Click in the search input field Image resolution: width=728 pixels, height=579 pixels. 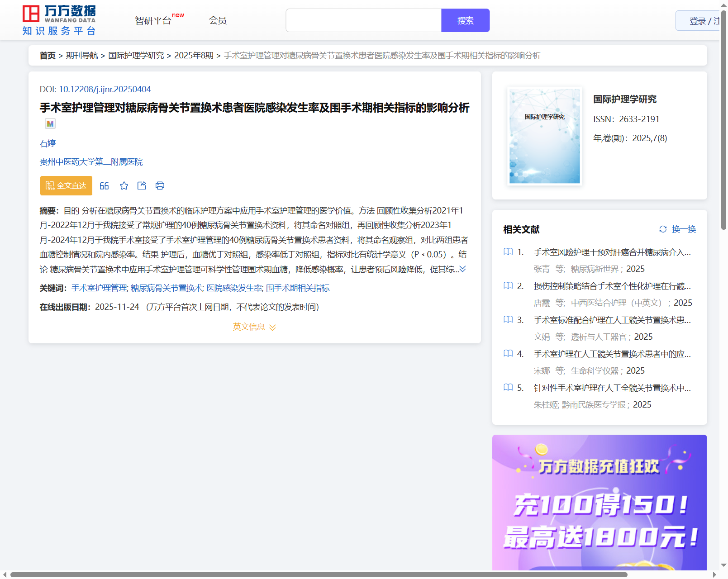click(x=363, y=20)
